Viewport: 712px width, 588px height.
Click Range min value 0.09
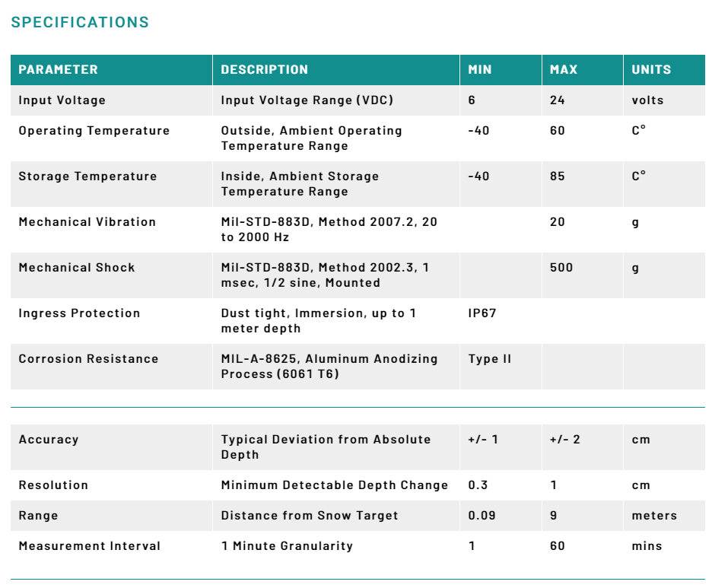(482, 516)
